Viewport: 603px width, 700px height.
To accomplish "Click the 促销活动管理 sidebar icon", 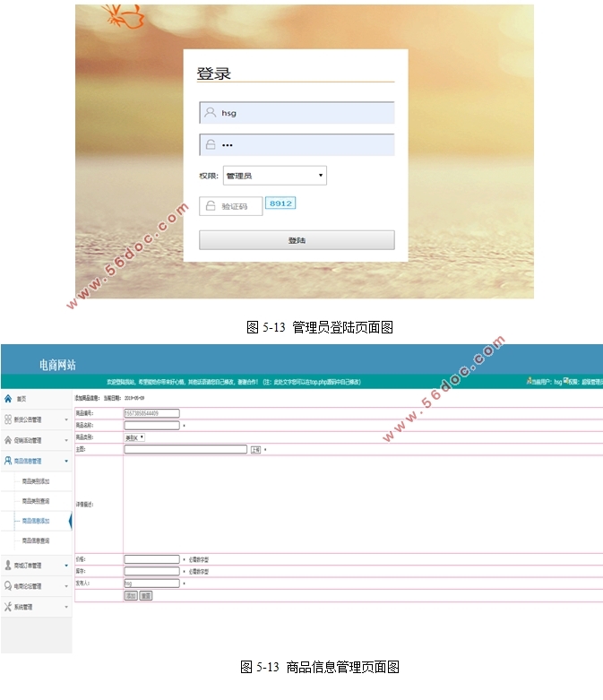I will [x=8, y=440].
